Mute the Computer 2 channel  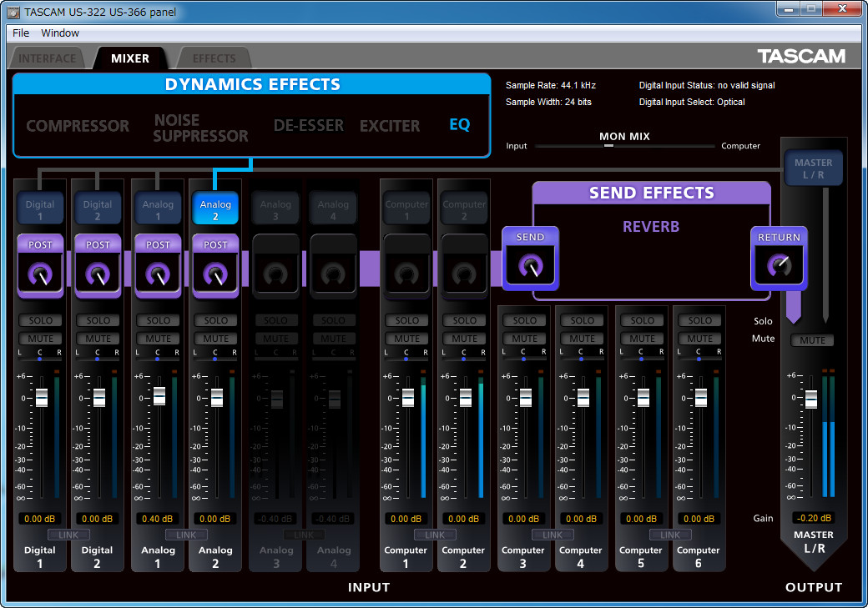click(x=464, y=338)
